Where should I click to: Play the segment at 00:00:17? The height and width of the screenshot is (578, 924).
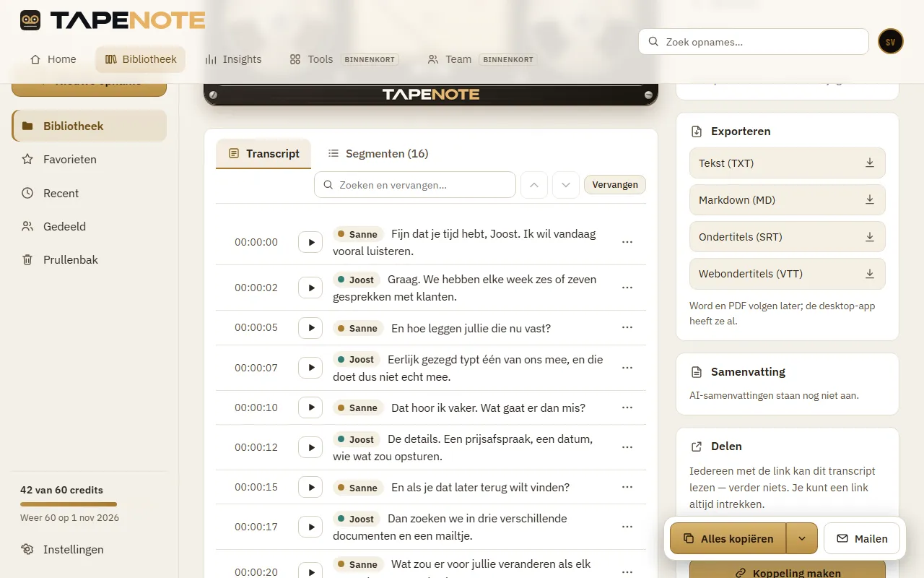click(310, 527)
